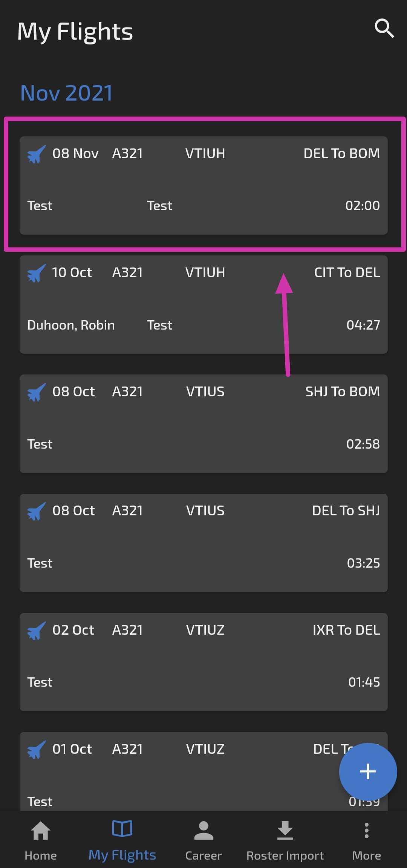407x868 pixels.
Task: Click the jet icon on 08 Nov flight
Action: click(x=37, y=154)
